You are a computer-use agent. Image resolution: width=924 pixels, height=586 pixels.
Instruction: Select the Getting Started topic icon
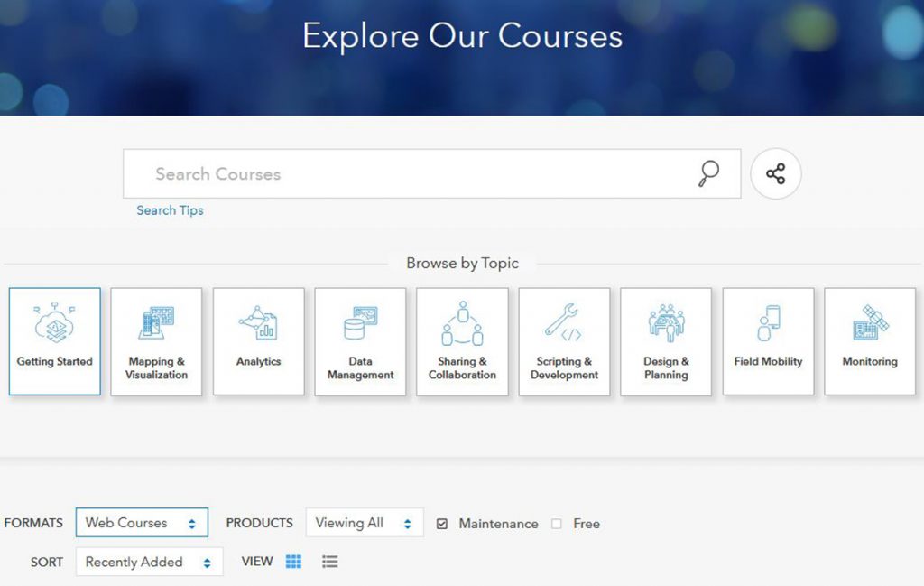tap(54, 340)
